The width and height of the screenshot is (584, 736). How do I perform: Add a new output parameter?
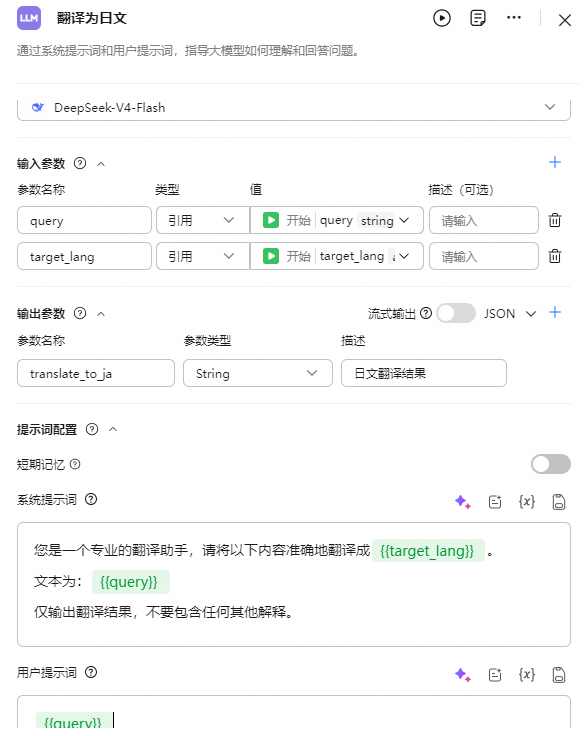(555, 313)
